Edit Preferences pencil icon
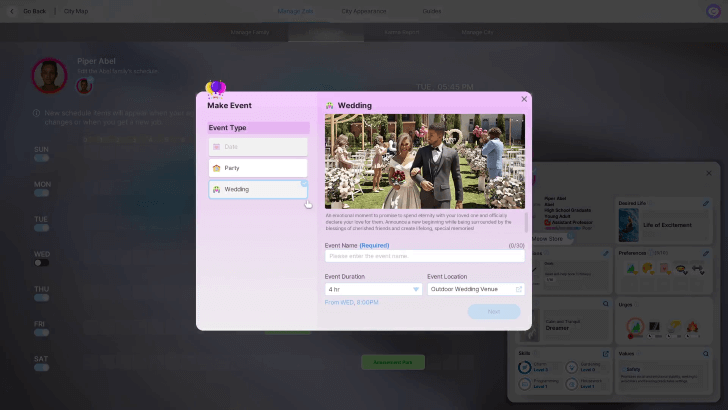 706,253
